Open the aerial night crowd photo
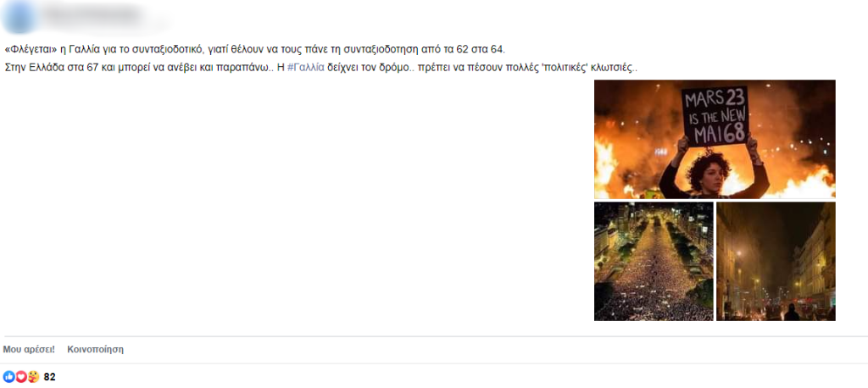This screenshot has width=868, height=388. click(x=654, y=261)
